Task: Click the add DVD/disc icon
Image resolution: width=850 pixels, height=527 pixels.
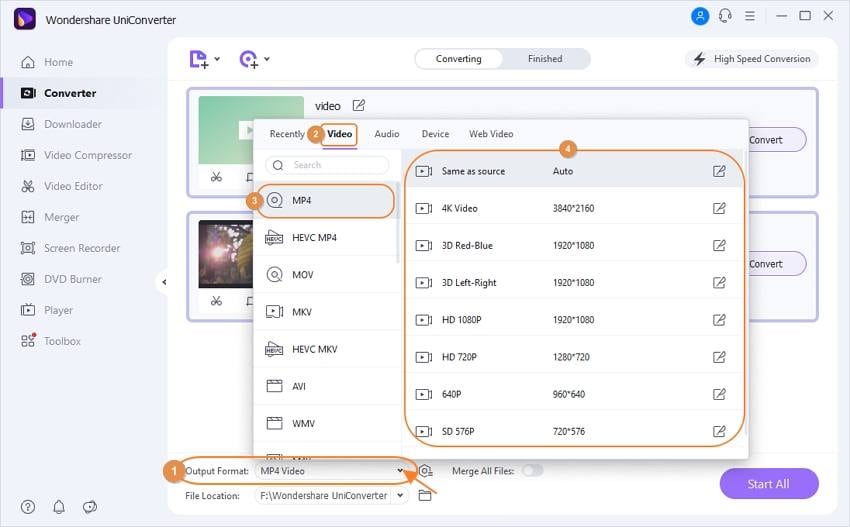Action: pos(248,59)
